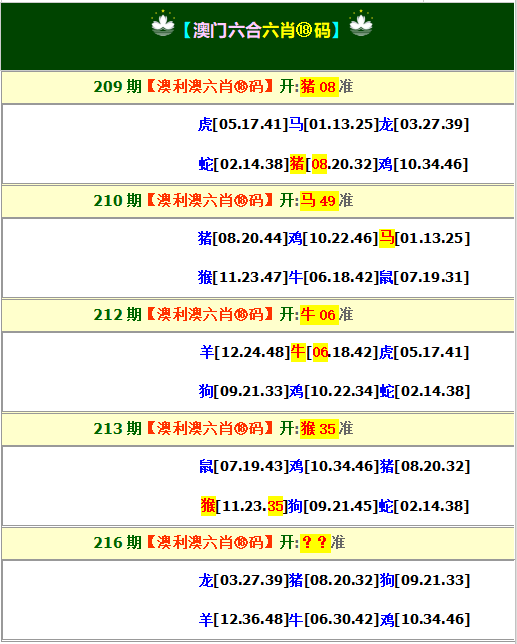The width and height of the screenshot is (517, 644).
Task: Click 羊[12.24.48] entry in period 212
Action: [245, 352]
